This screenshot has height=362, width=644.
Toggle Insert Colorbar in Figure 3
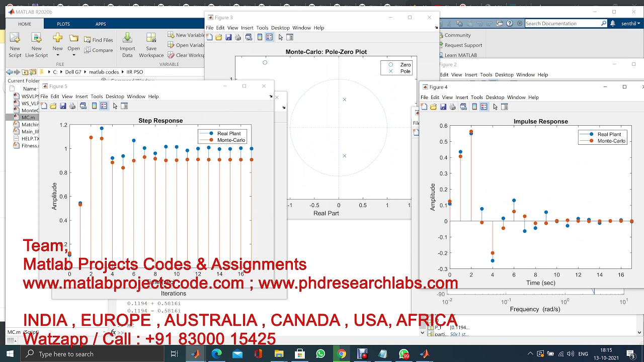tap(260, 37)
